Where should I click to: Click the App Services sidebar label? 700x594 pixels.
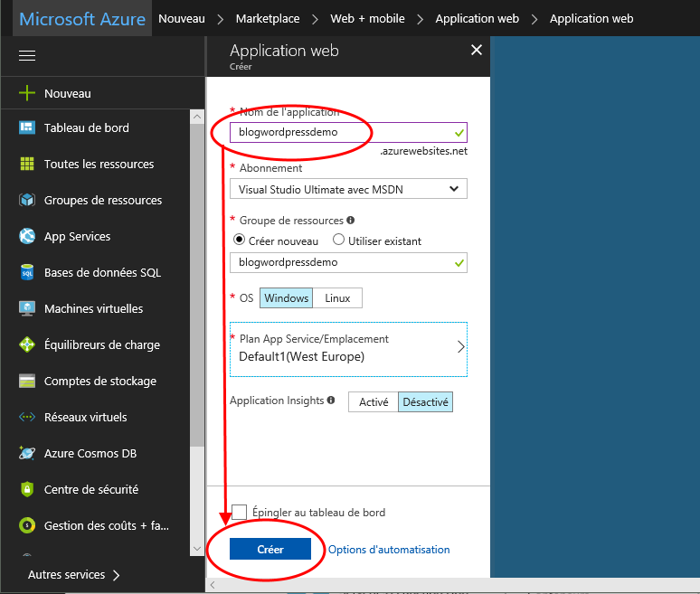coord(77,236)
